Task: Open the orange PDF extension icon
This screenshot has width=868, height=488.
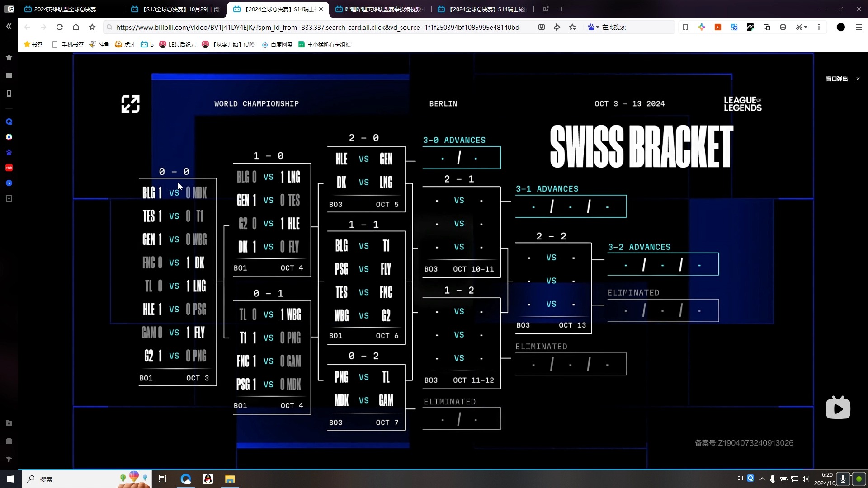Action: point(718,27)
